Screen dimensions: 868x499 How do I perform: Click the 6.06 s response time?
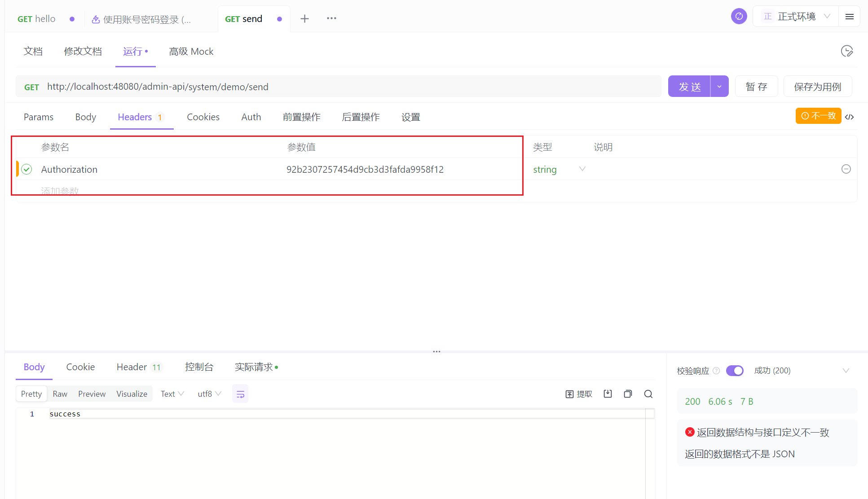[x=720, y=401]
